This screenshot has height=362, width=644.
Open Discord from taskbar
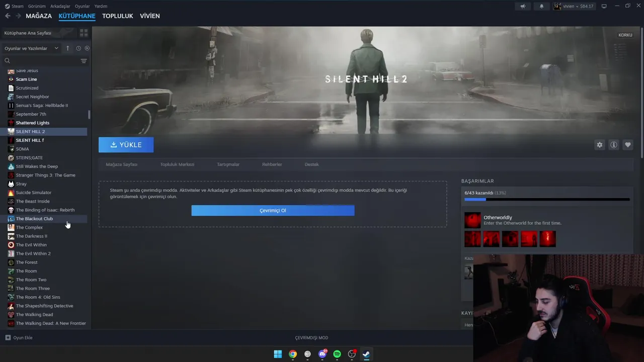coord(323,354)
